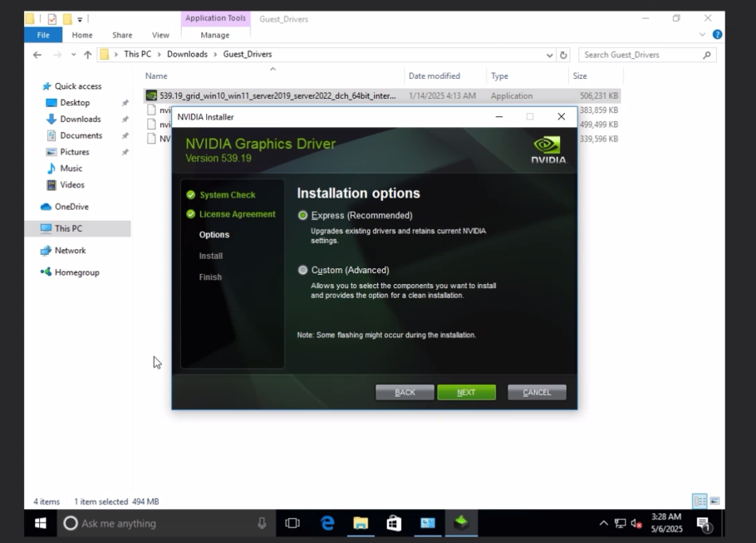756x543 pixels.
Task: Select the 539.19_grid_win10 driver application file
Action: (277, 95)
